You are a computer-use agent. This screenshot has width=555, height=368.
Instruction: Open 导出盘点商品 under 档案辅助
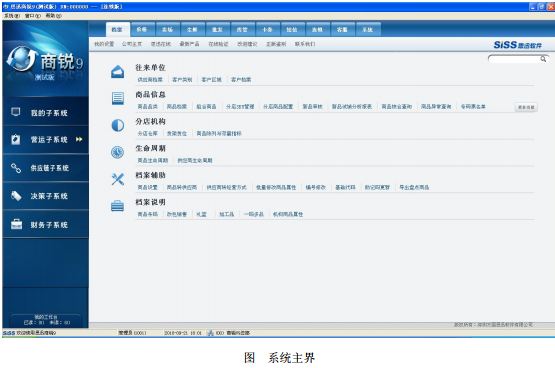pyautogui.click(x=414, y=187)
